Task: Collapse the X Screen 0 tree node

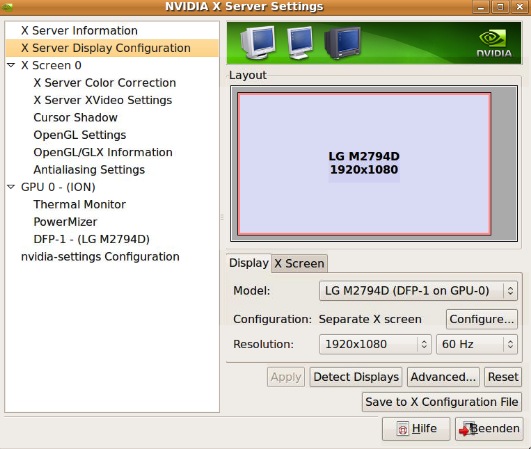Action: pos(11,65)
